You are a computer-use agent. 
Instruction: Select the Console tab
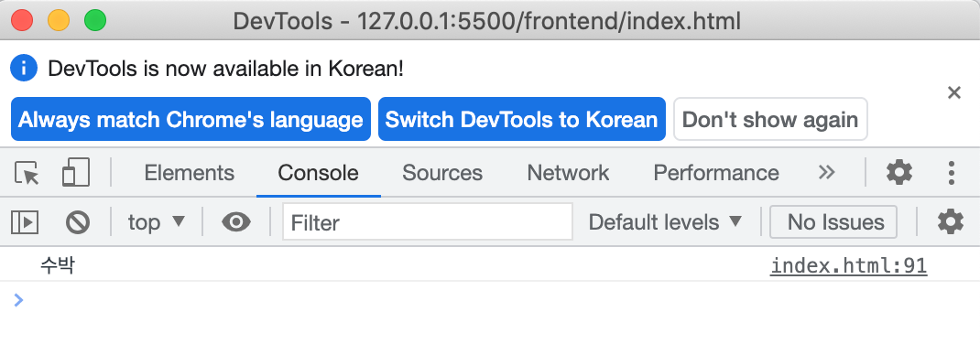tap(318, 173)
